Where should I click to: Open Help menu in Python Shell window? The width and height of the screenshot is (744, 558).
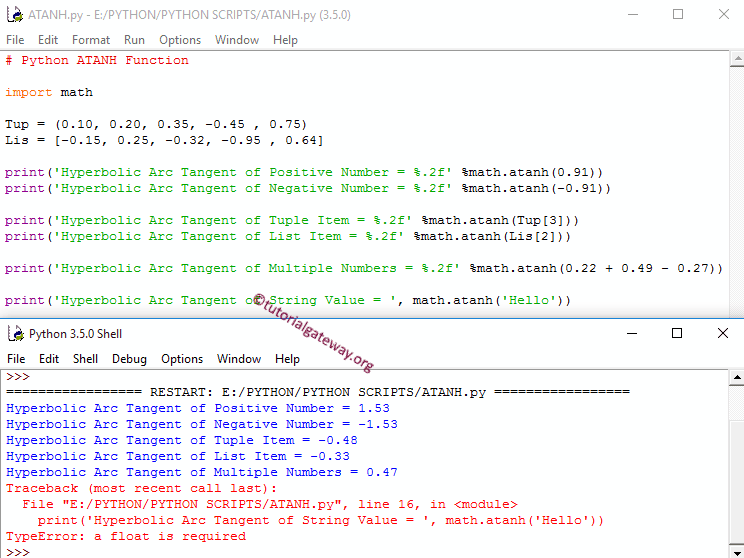pos(287,359)
